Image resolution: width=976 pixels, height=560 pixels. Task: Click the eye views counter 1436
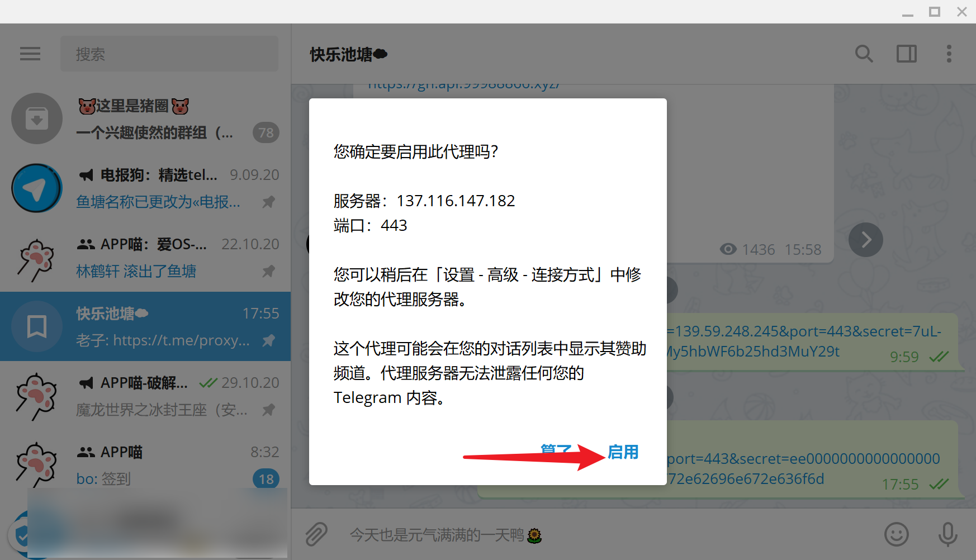(x=748, y=249)
